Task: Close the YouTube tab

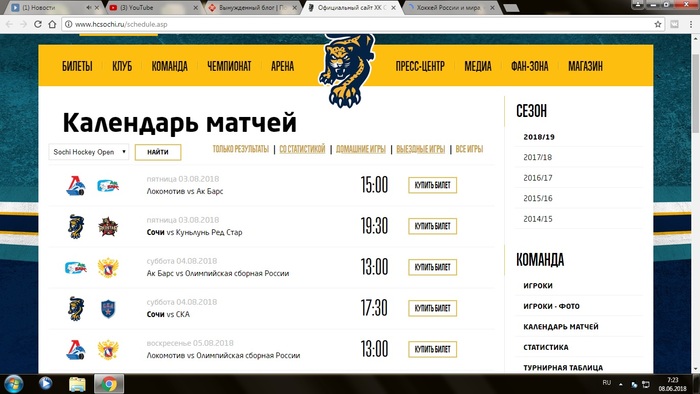Action: [x=196, y=8]
